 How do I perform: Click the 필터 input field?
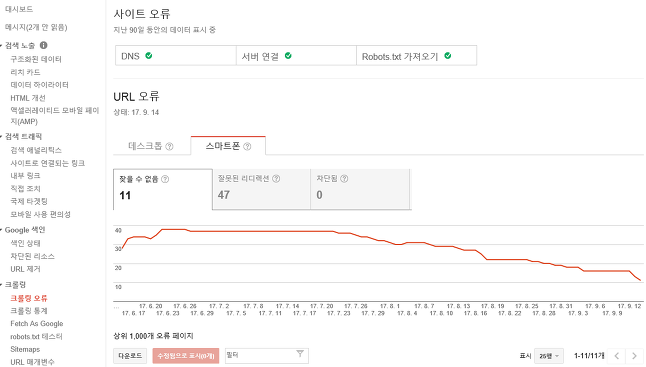(x=267, y=355)
